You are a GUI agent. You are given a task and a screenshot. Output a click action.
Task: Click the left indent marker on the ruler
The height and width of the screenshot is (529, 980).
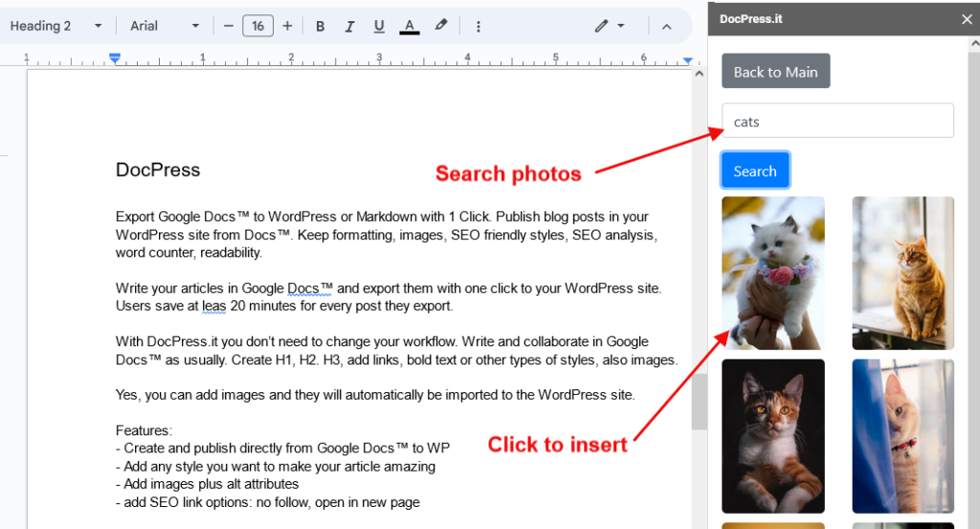coord(115,58)
